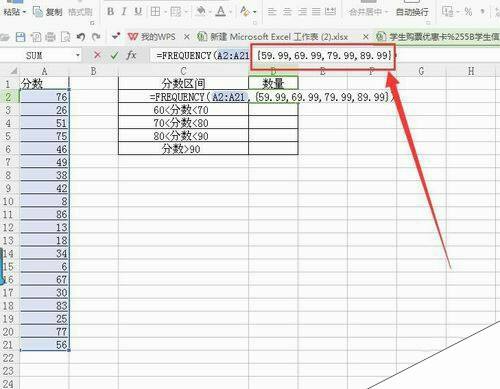Toggle Italic formatting button

tap(124, 12)
